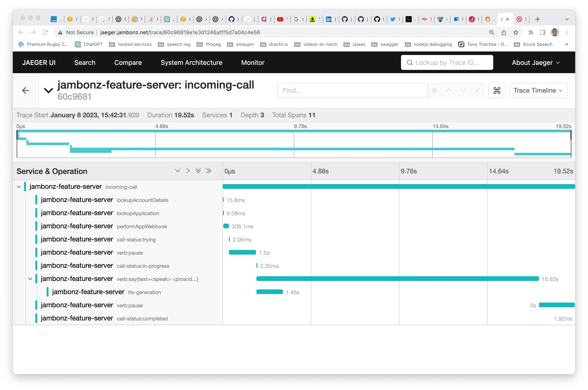This screenshot has width=588, height=390.
Task: Click the 1.5s verb:pause timeline bar
Action: (242, 253)
